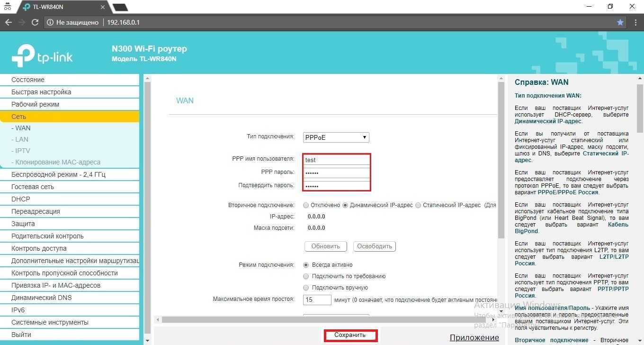
Task: Click help panel scrollbar up arrow
Action: point(640,78)
